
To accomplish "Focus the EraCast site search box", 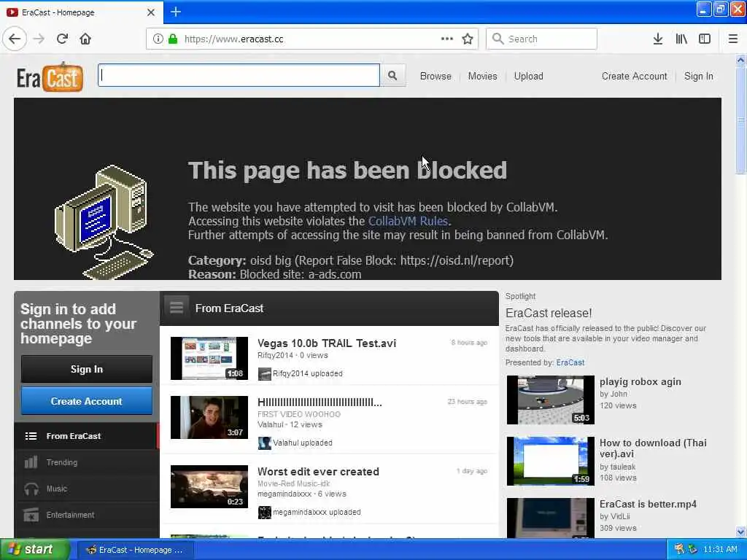I will pyautogui.click(x=239, y=75).
